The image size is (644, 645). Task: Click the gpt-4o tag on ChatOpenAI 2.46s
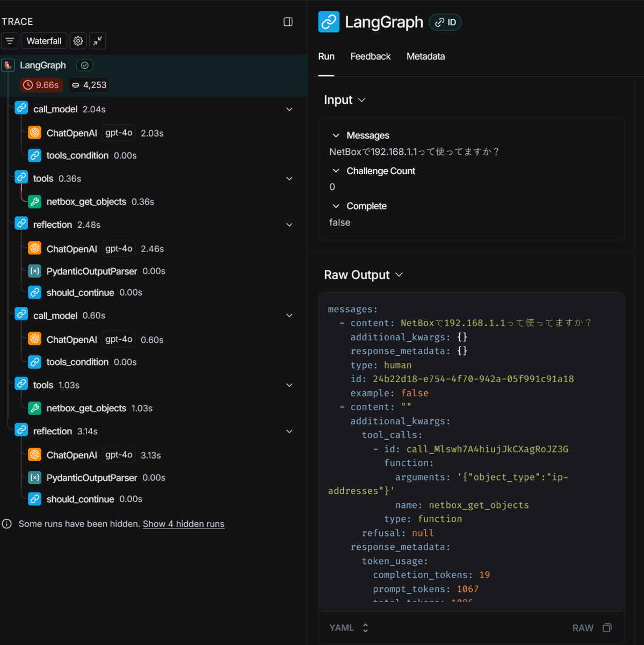click(119, 248)
